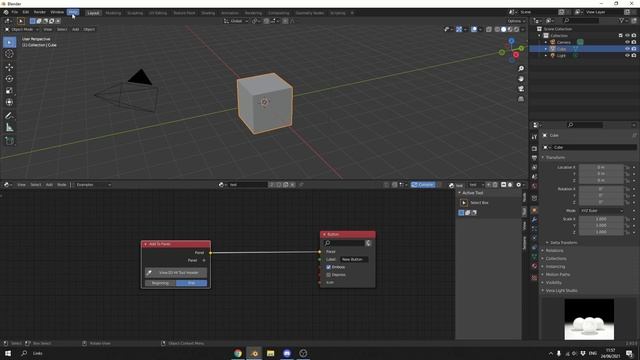Open the Render menu
The image size is (640, 360).
40,12
